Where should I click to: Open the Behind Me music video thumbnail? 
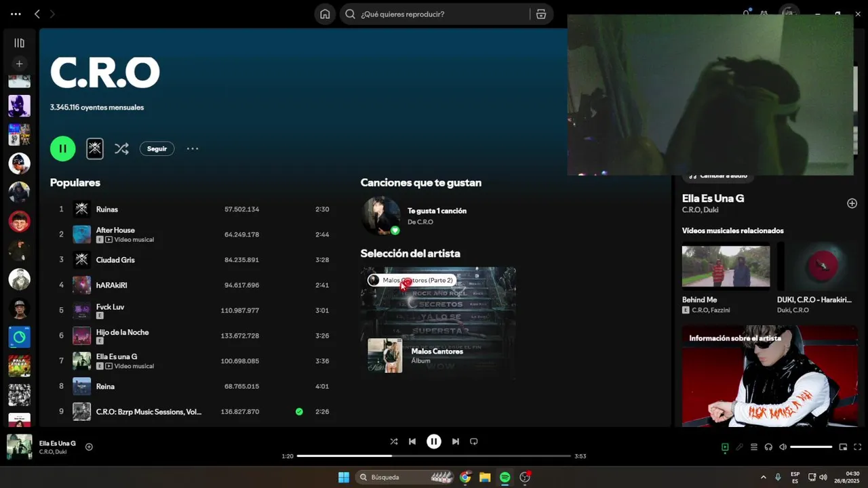[x=726, y=266]
